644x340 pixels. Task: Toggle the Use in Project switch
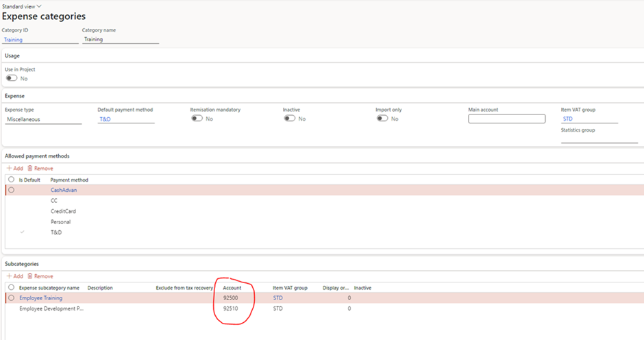click(12, 78)
